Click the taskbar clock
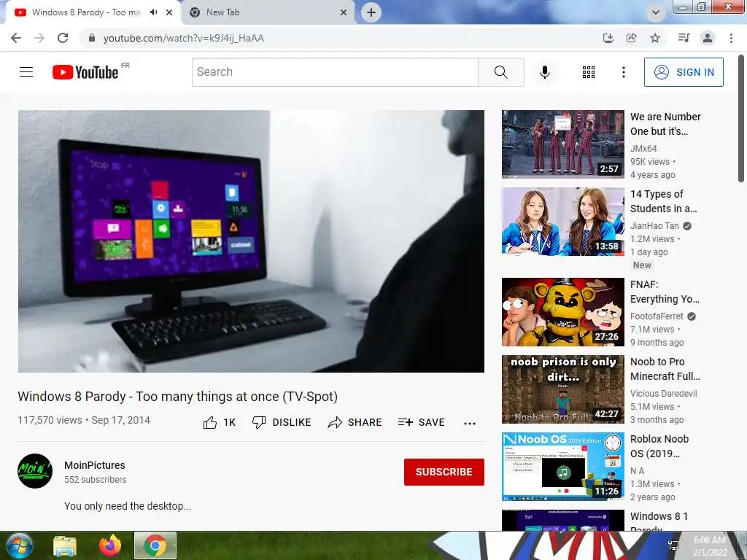Screen dimensions: 747x560 [710, 546]
